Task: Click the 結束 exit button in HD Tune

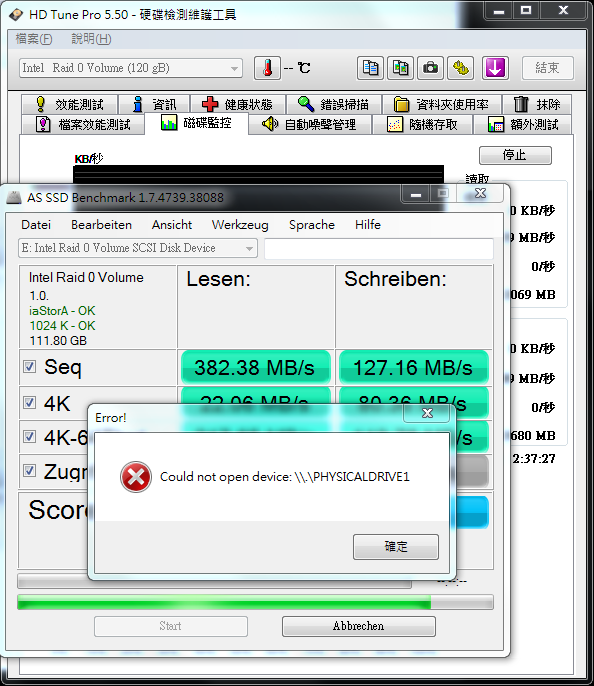Action: [x=548, y=68]
